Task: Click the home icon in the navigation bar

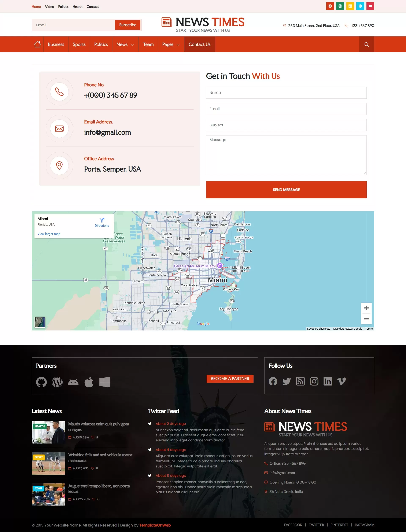Action: coord(37,44)
